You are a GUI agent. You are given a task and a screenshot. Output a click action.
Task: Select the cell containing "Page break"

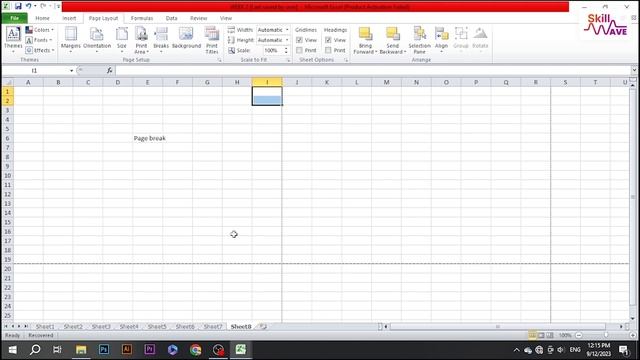pyautogui.click(x=147, y=138)
